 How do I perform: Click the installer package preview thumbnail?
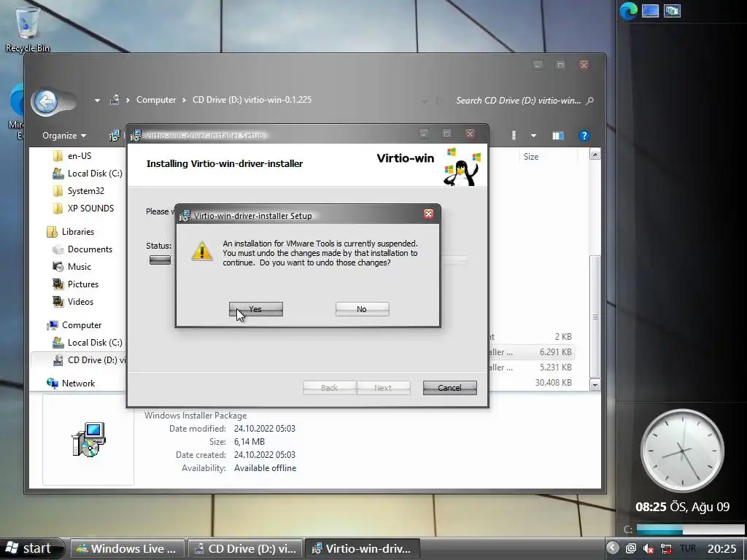(88, 440)
